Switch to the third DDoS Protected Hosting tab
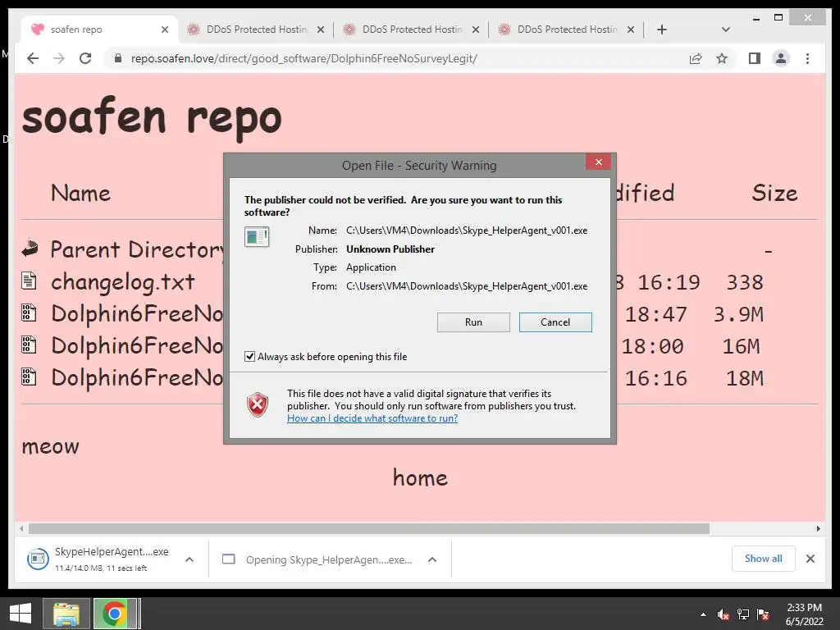 tap(567, 30)
